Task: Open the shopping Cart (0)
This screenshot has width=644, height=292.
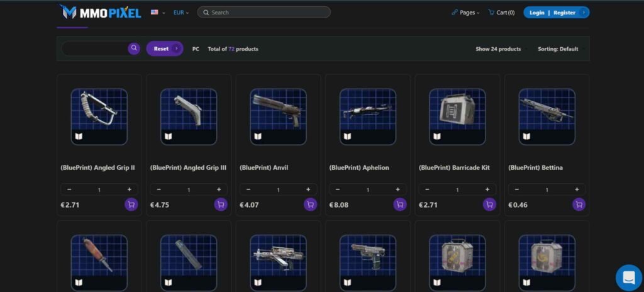Action: (501, 13)
